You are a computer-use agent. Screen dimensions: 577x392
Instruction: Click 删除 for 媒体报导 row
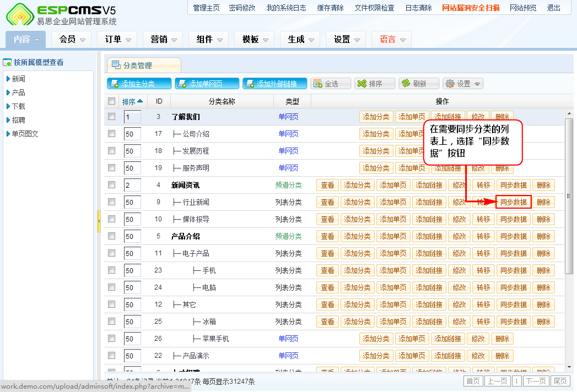click(x=543, y=219)
